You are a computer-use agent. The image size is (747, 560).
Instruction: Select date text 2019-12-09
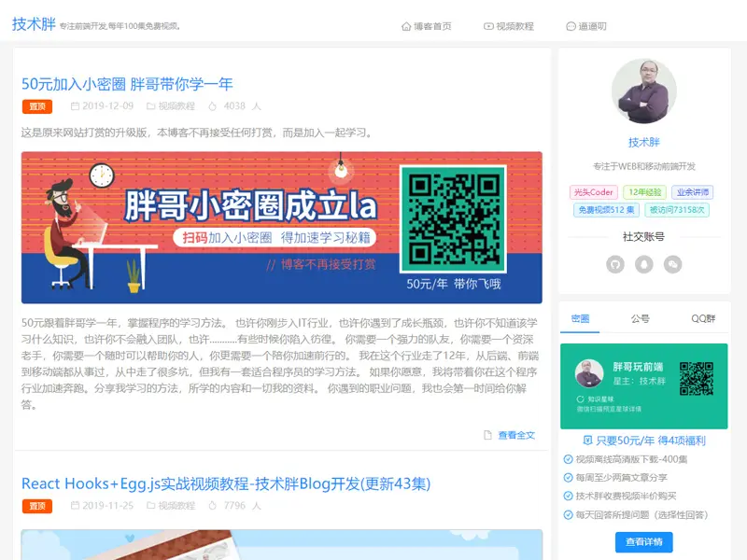pyautogui.click(x=108, y=106)
